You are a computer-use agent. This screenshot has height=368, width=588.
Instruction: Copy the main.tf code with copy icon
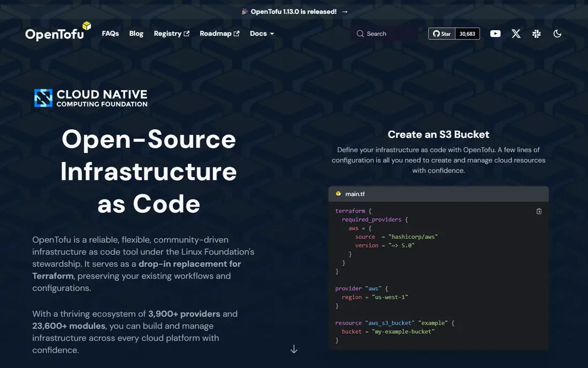tap(539, 211)
